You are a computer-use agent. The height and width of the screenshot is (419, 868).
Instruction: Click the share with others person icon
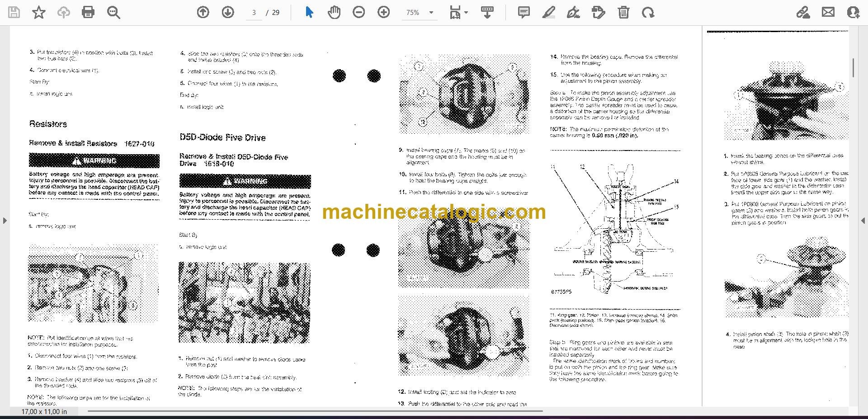(853, 13)
